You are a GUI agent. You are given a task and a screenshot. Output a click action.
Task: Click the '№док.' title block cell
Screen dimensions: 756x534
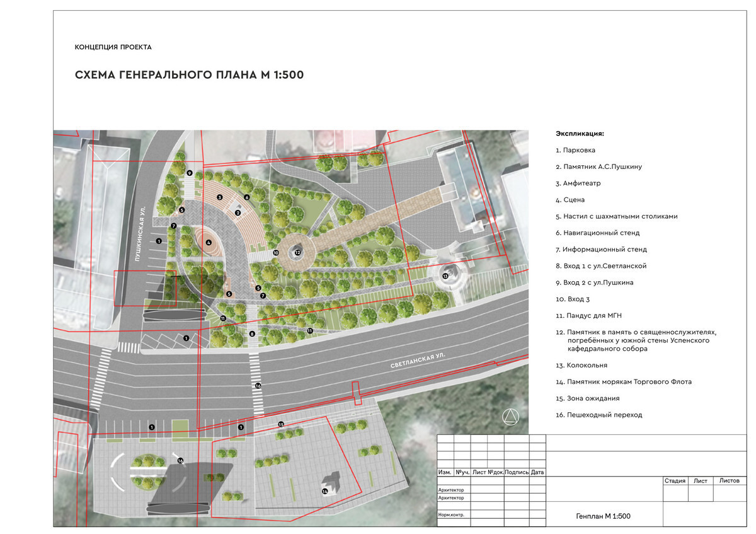point(495,472)
